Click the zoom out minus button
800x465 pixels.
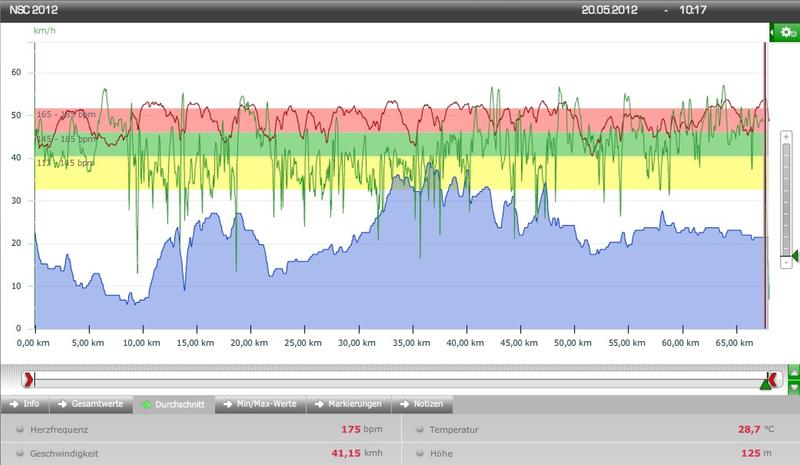(x=786, y=262)
